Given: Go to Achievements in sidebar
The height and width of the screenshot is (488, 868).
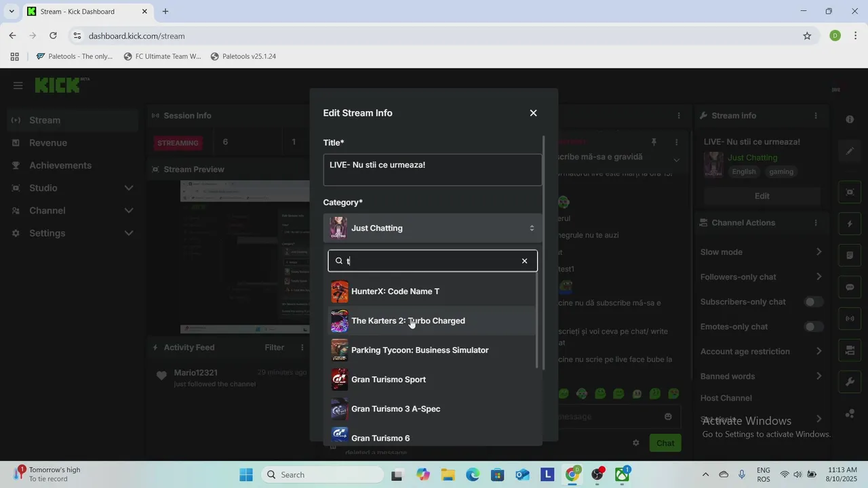Looking at the screenshot, I should pos(73,165).
